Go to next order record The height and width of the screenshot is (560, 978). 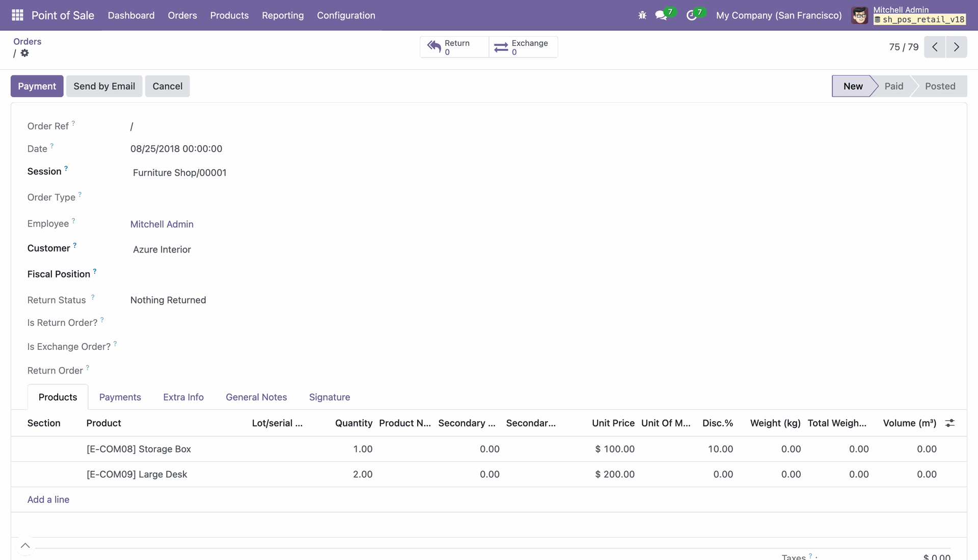pyautogui.click(x=957, y=47)
